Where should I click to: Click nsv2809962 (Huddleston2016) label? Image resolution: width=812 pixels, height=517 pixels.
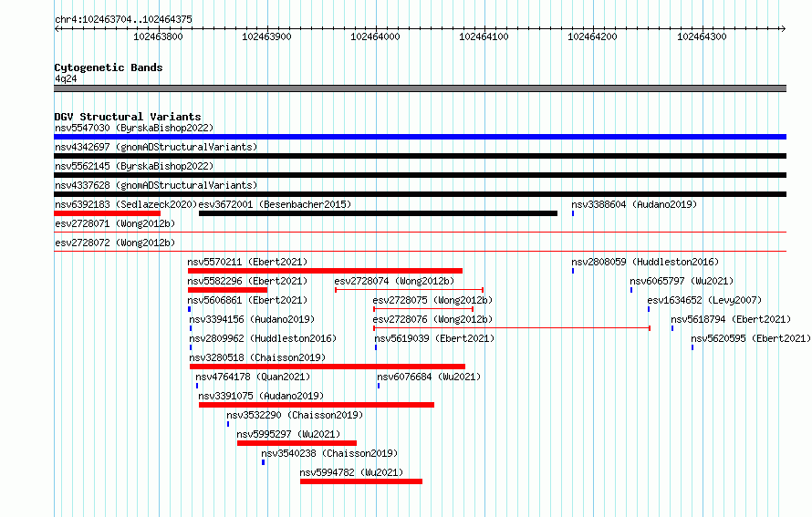coord(263,338)
